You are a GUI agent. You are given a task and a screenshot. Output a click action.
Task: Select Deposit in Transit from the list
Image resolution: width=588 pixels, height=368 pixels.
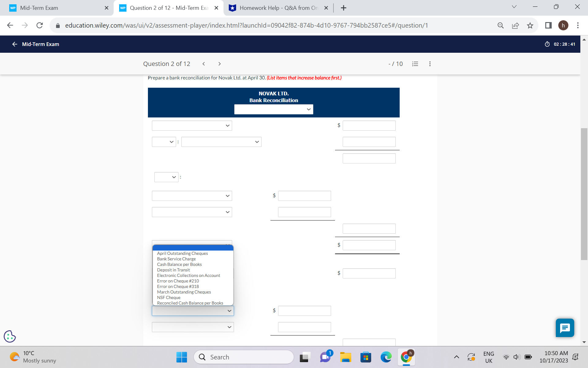click(173, 270)
